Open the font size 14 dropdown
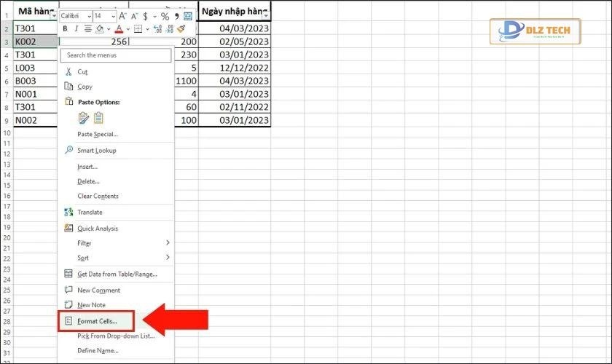This screenshot has width=612, height=364. (113, 16)
